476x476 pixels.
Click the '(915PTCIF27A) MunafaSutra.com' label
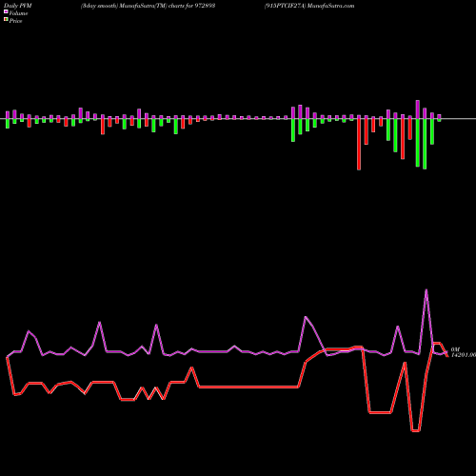[x=309, y=6]
